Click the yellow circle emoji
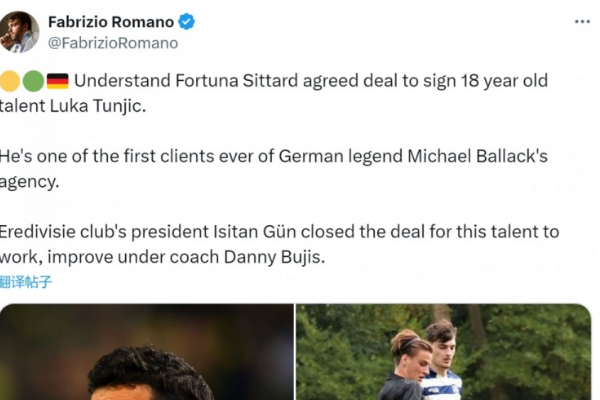The height and width of the screenshot is (400, 600). 9,81
